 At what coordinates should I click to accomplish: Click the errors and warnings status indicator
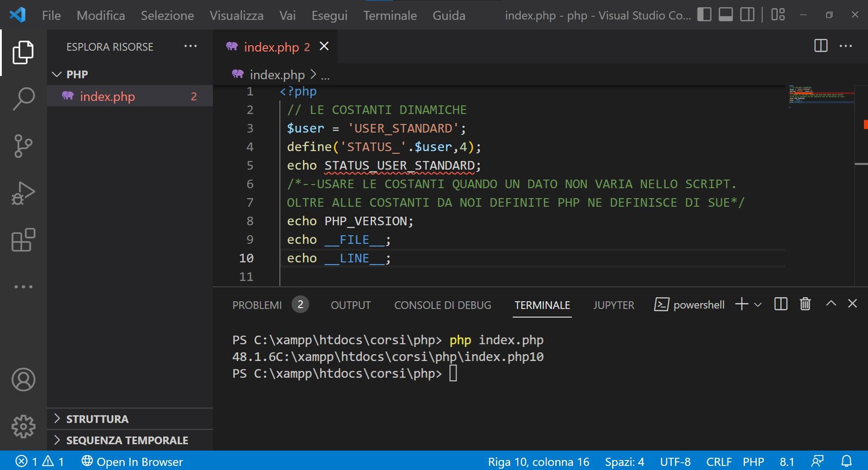click(x=40, y=461)
